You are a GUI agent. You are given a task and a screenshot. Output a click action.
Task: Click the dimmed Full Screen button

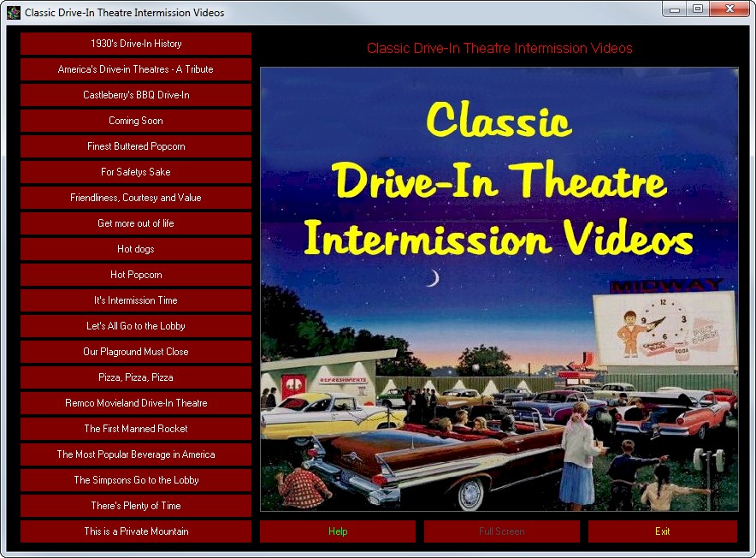501,531
